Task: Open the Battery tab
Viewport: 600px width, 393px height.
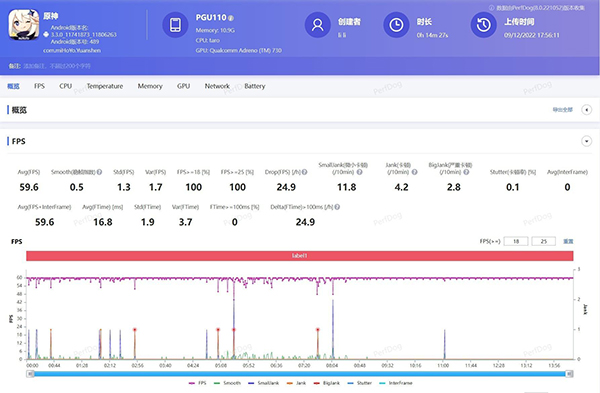Action: (x=254, y=86)
